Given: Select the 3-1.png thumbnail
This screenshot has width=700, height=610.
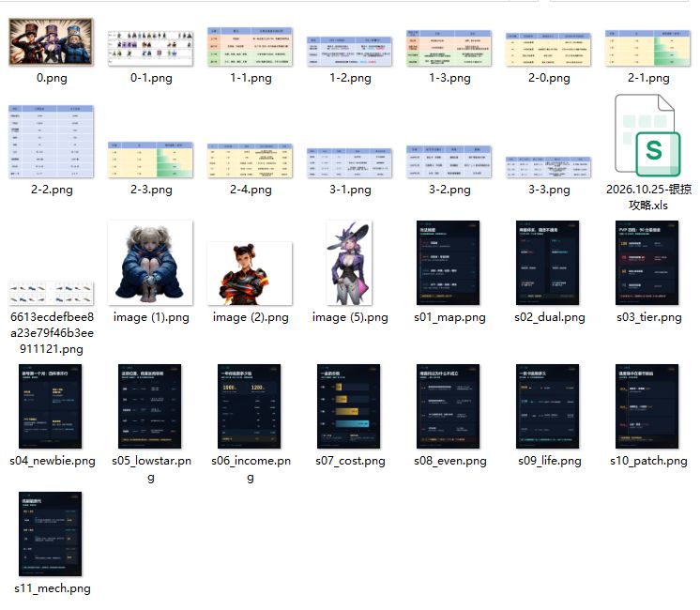Looking at the screenshot, I should click(350, 163).
